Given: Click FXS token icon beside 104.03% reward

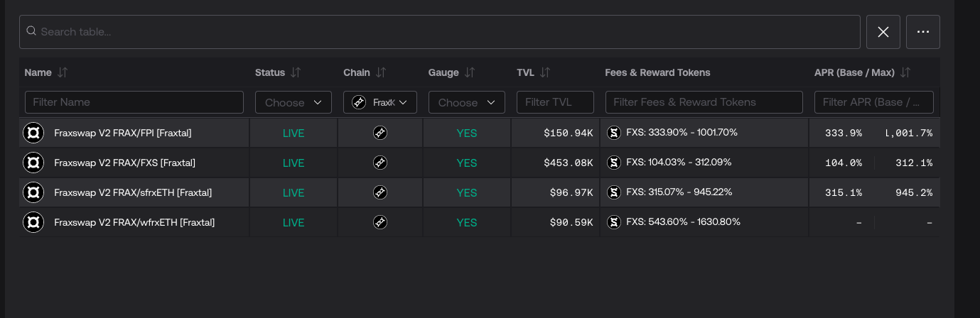Looking at the screenshot, I should coord(614,163).
